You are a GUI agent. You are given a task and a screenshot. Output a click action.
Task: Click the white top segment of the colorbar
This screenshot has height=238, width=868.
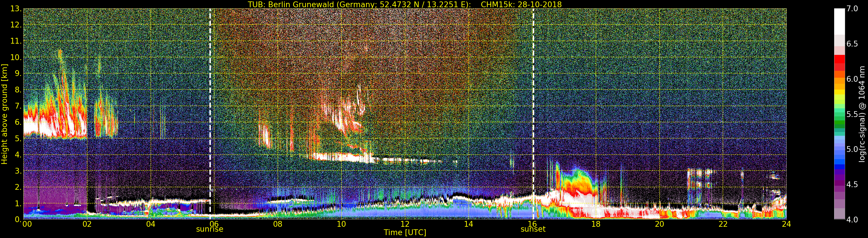[839, 22]
